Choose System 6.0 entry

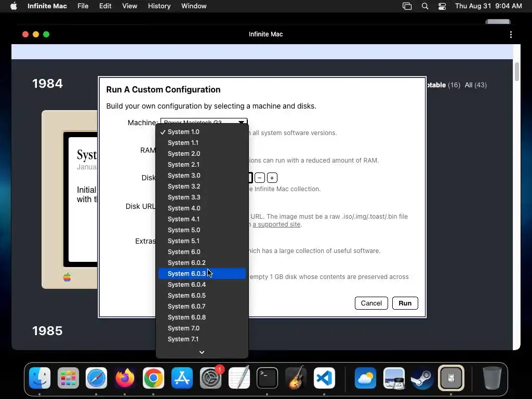[202, 252]
